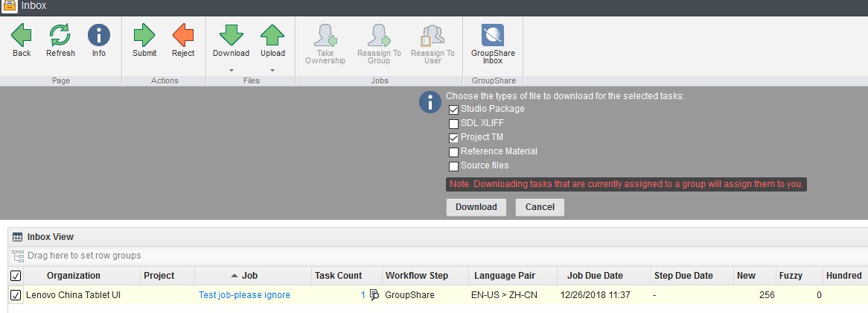Viewport: 868px width, 313px height.
Task: Tick the Reference Material checkbox
Action: coord(453,152)
